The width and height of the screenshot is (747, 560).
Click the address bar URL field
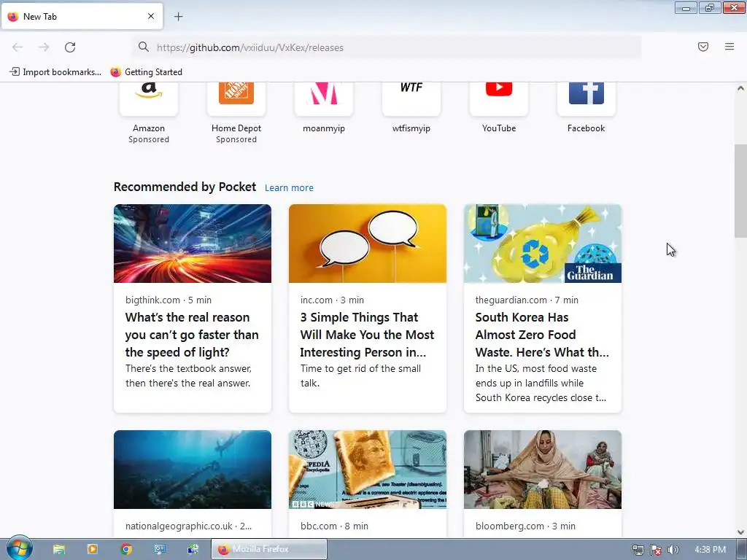coord(387,47)
